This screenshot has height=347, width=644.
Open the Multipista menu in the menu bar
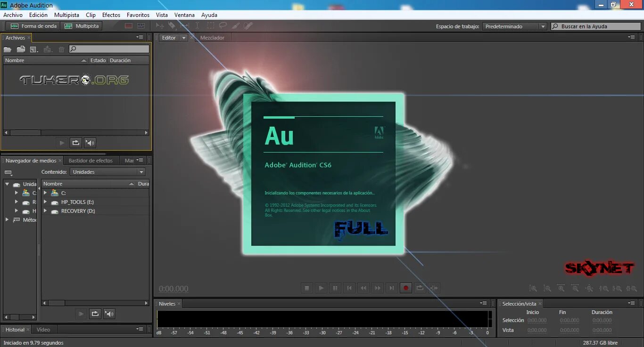pos(66,15)
